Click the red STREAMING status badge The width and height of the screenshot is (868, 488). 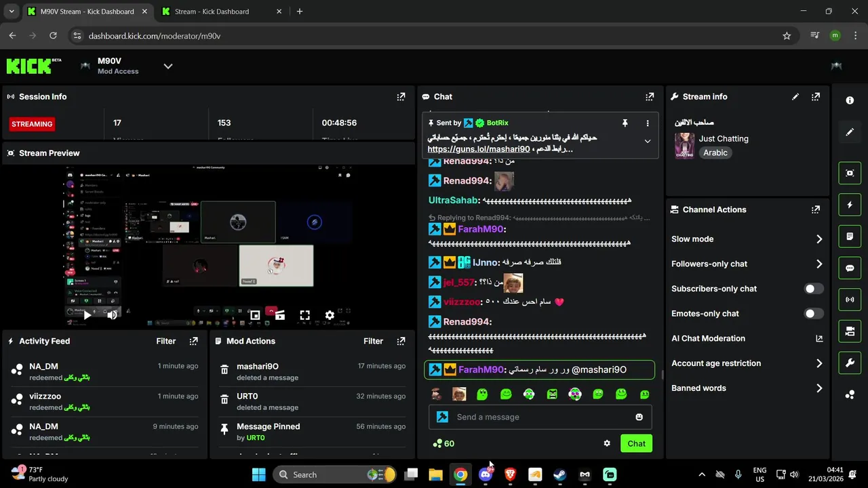point(32,124)
